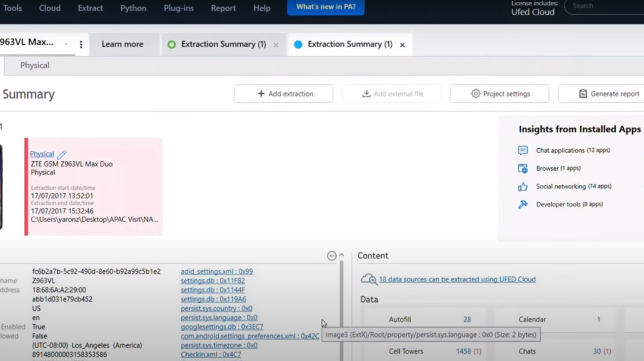Open Cell Towers count 1458

(x=463, y=351)
